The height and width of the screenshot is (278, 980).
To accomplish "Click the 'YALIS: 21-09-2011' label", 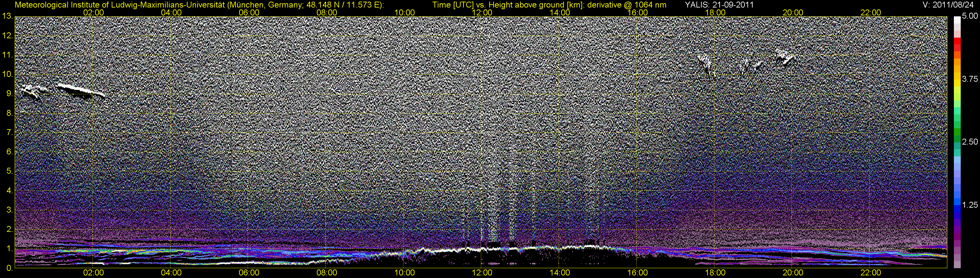I will coord(719,5).
